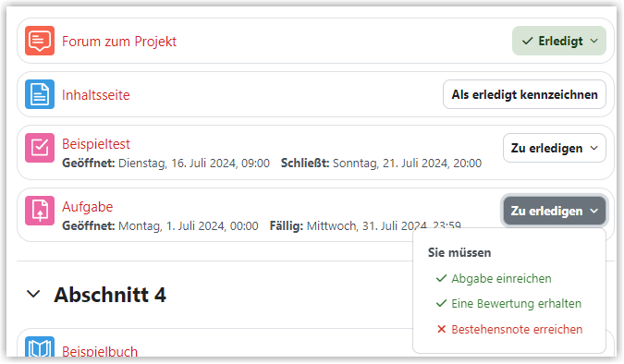624x364 pixels.
Task: Select the Abgabe einreichen condition entry
Action: (501, 278)
